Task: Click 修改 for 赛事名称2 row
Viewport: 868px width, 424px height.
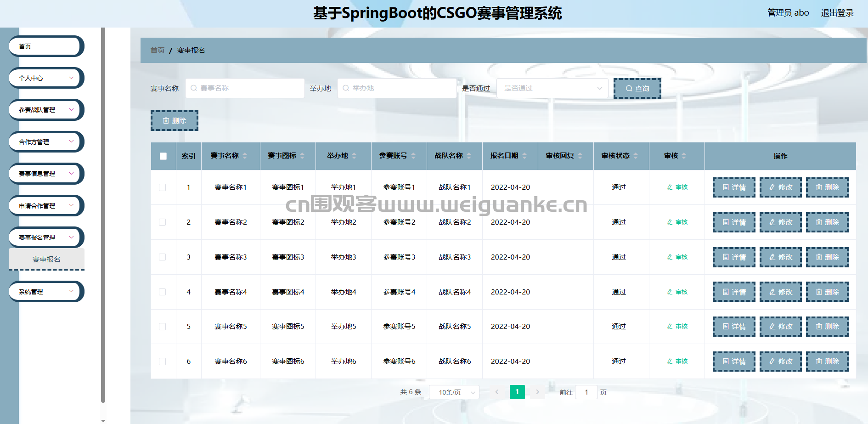Action: click(x=781, y=222)
